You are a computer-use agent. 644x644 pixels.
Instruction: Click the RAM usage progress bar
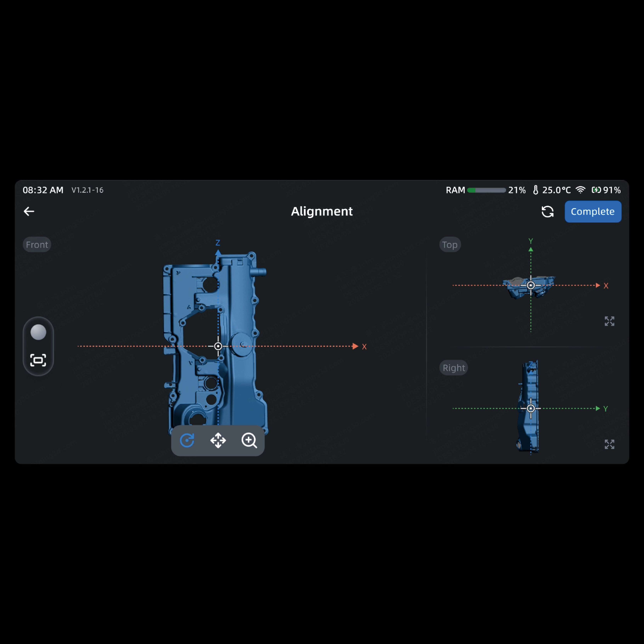pos(486,190)
